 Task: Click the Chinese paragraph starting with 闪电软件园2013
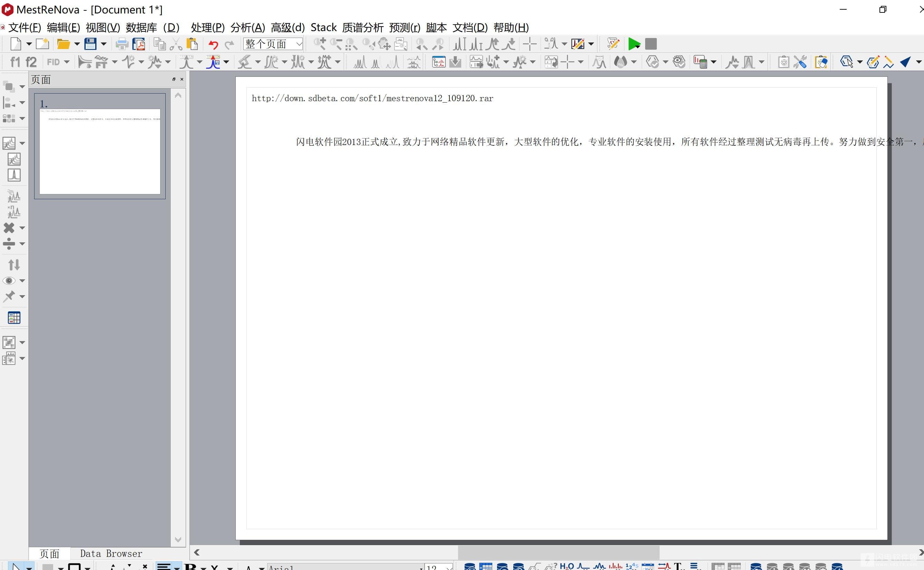(x=610, y=142)
